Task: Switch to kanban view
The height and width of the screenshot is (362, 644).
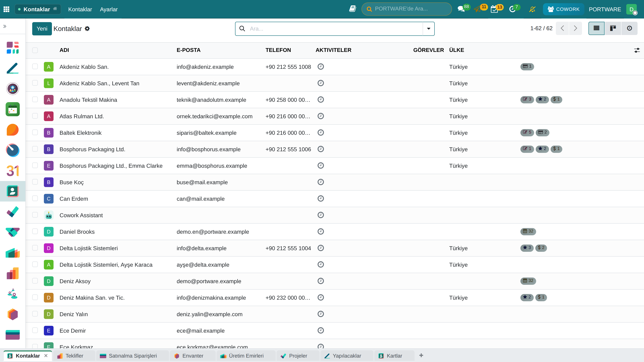Action: tap(613, 28)
